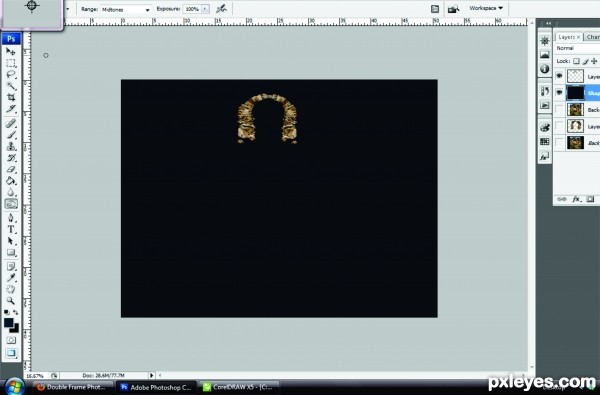600x395 pixels.
Task: Open CorelDRAW X5 from taskbar
Action: tap(239, 387)
